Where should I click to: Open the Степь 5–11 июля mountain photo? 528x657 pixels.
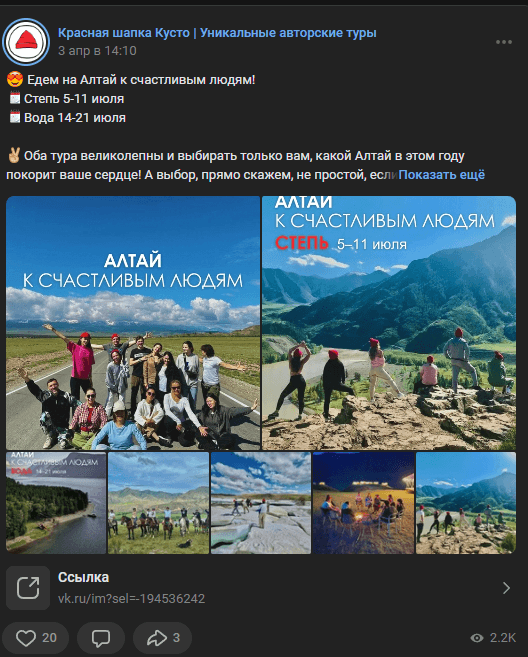[x=389, y=323]
